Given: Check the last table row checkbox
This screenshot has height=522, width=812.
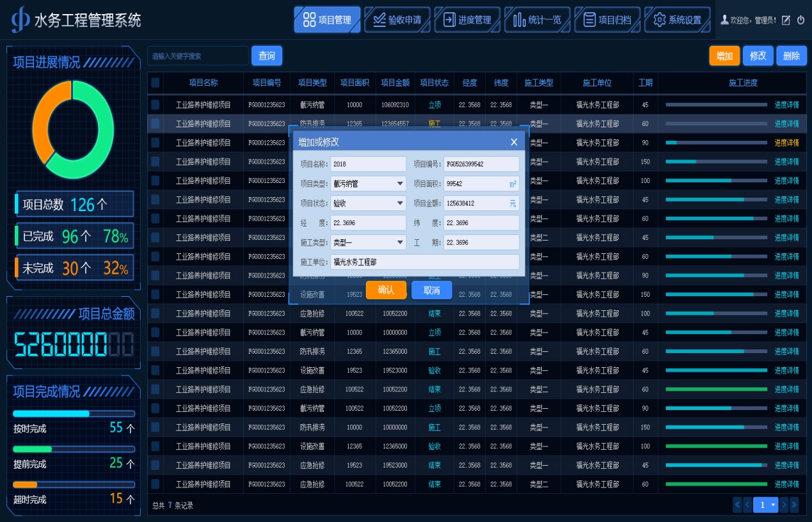Looking at the screenshot, I should pos(155,484).
